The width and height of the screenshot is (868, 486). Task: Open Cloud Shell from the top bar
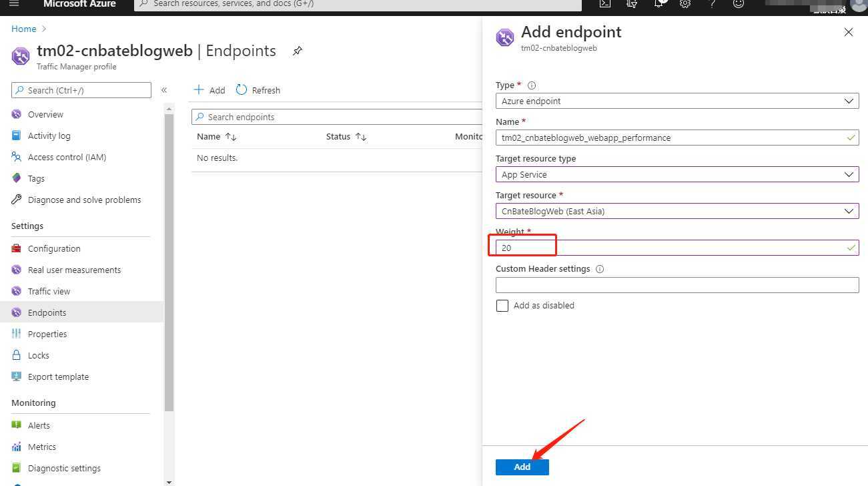click(x=604, y=3)
